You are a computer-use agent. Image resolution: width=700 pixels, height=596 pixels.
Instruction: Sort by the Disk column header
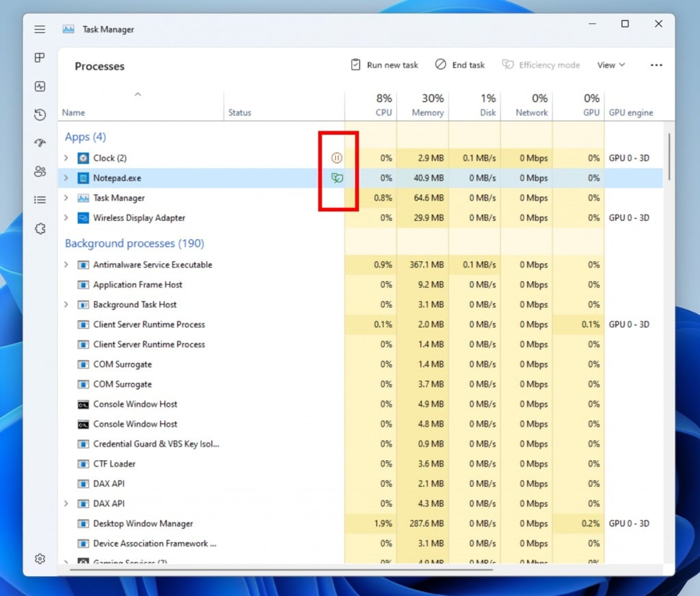(475, 106)
